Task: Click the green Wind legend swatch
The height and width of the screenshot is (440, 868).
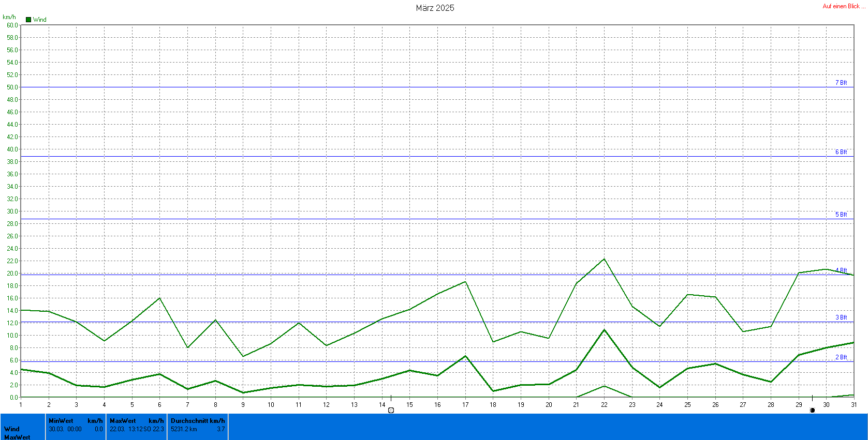Action: coord(28,20)
